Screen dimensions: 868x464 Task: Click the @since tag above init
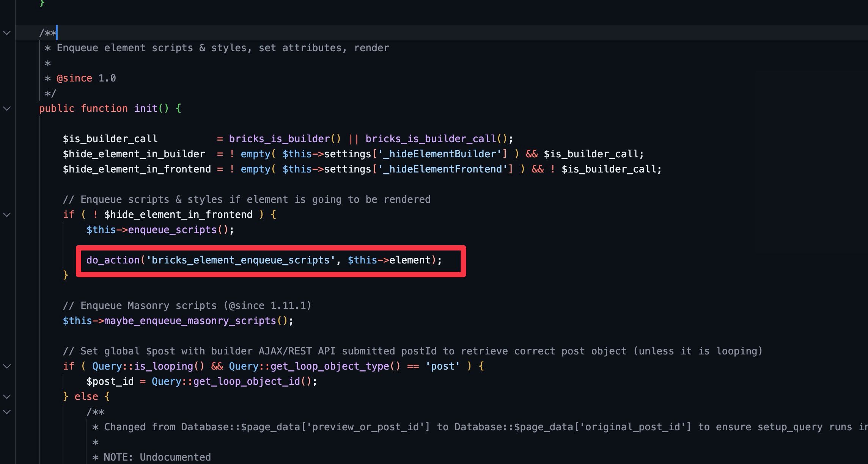click(74, 78)
